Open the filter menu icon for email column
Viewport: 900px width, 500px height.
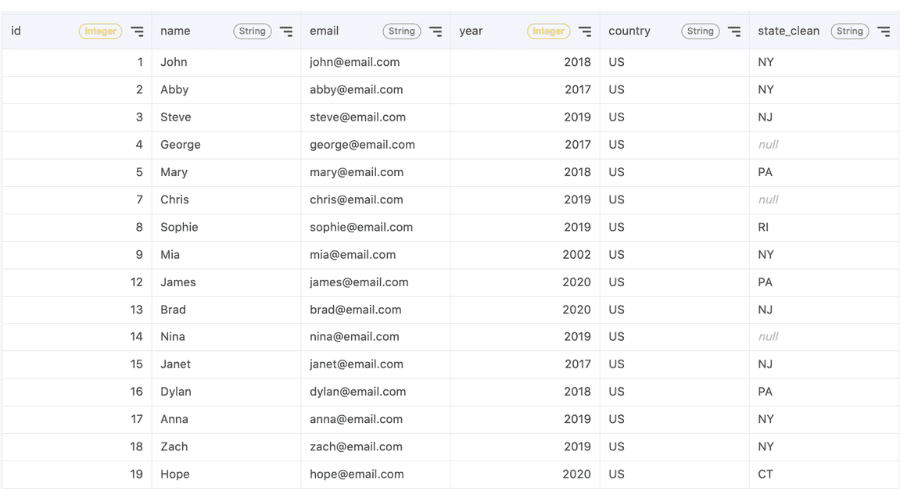coord(436,32)
